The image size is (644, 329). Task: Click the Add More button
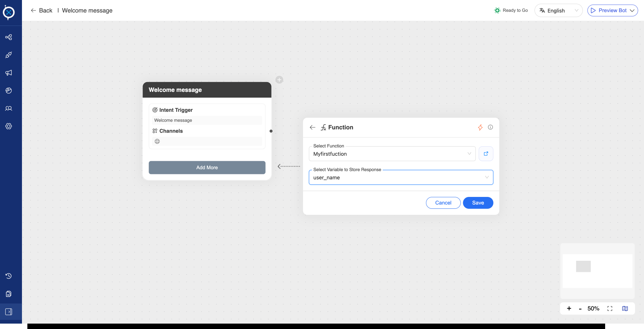click(207, 168)
